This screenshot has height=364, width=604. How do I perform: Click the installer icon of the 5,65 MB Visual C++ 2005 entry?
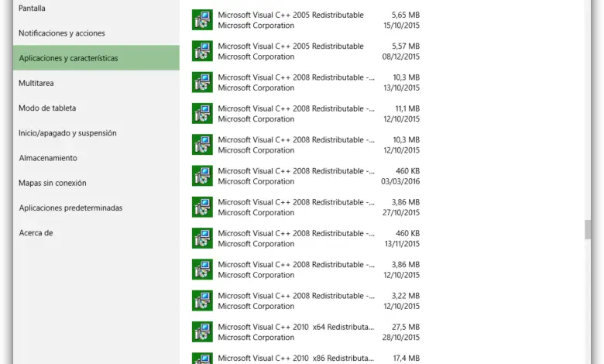[x=202, y=19]
